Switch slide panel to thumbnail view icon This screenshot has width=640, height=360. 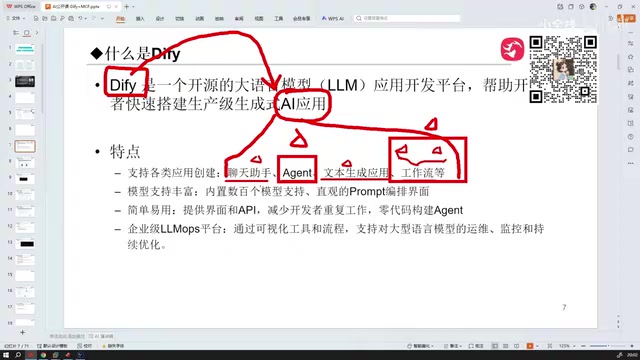(27, 33)
